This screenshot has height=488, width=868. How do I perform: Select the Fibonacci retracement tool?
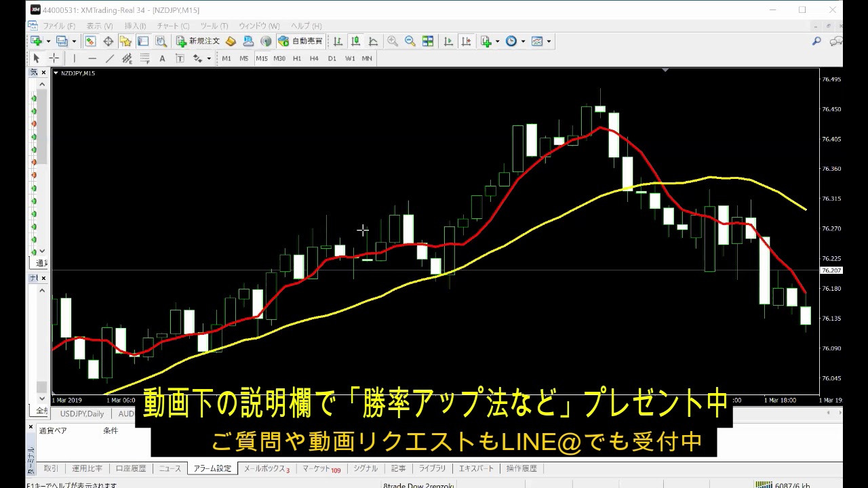(144, 58)
